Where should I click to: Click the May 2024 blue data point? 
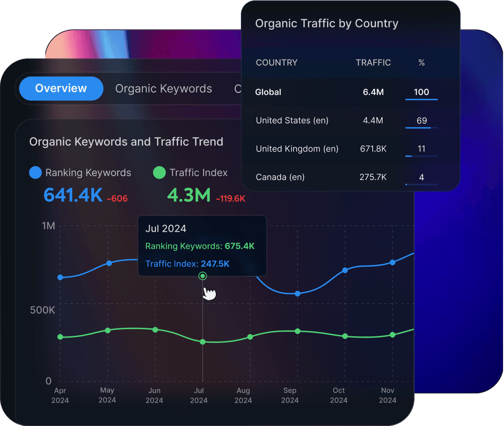click(108, 263)
